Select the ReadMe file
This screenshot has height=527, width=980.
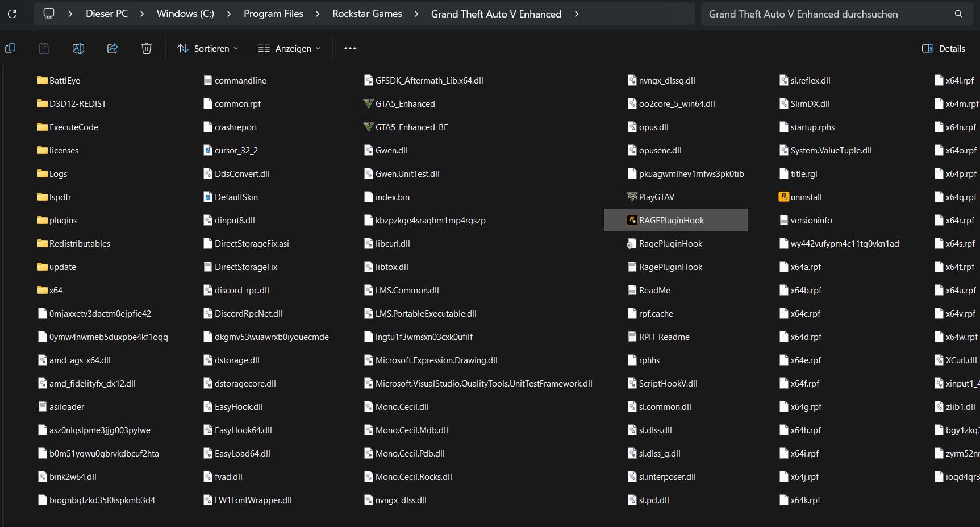click(648, 290)
